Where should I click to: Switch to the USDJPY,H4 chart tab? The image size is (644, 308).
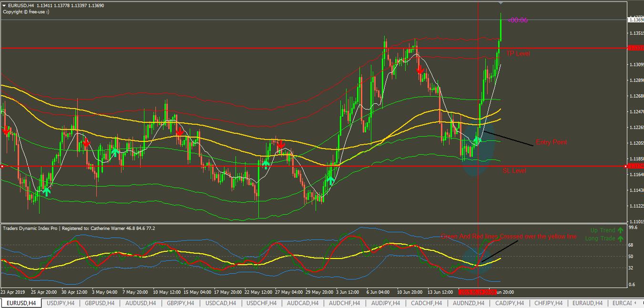coord(61,303)
